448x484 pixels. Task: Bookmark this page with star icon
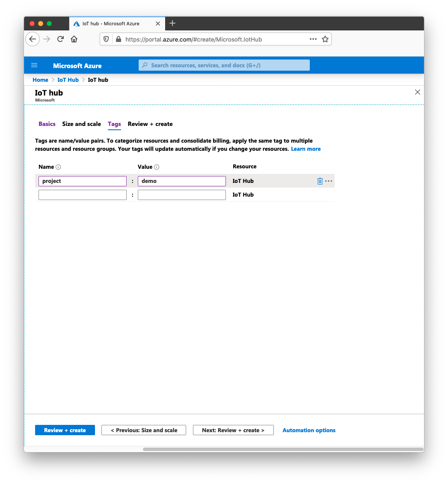click(325, 39)
